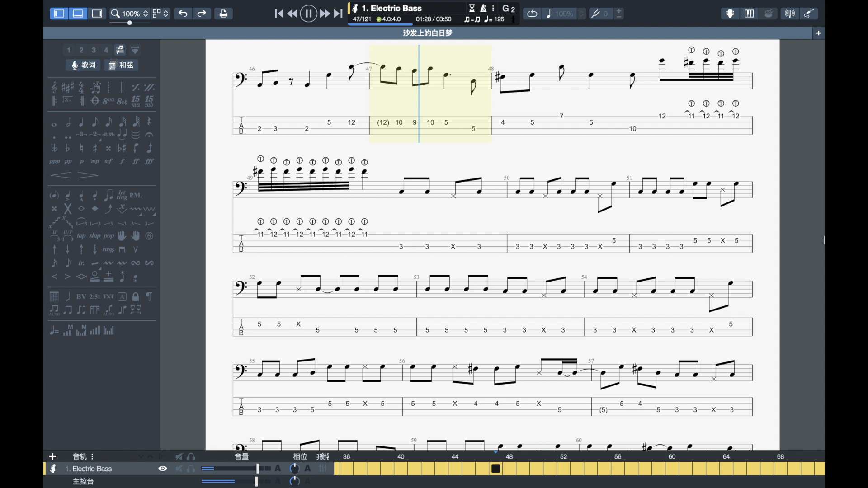Select the whole note duration
The height and width of the screenshot is (488, 868).
(54, 124)
